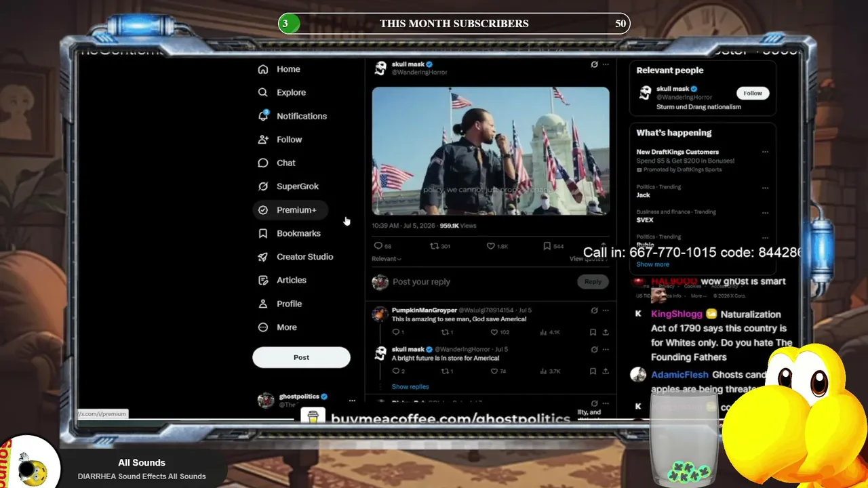
Task: Click the white Post button
Action: click(x=301, y=357)
